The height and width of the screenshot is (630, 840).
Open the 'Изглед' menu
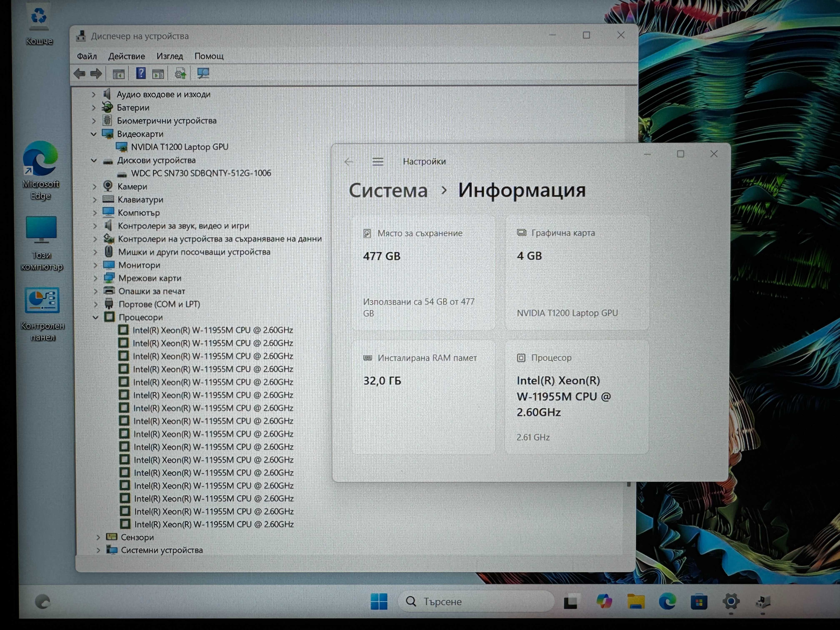pos(170,56)
